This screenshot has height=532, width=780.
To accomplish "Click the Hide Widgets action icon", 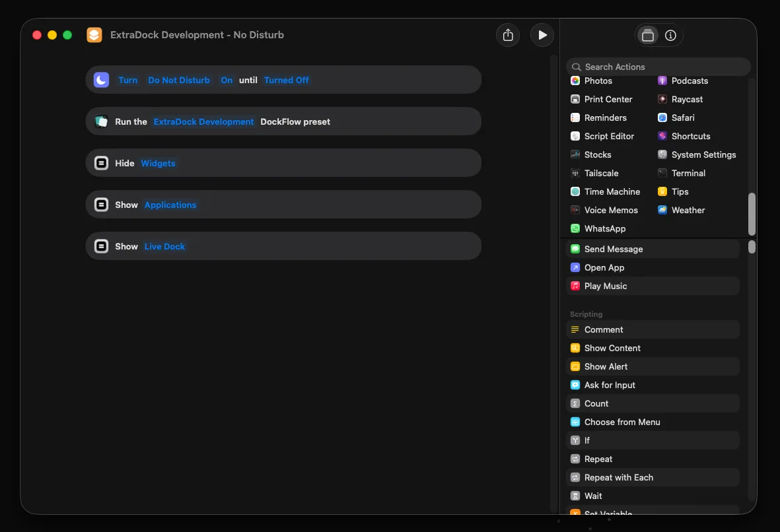I will [x=101, y=163].
